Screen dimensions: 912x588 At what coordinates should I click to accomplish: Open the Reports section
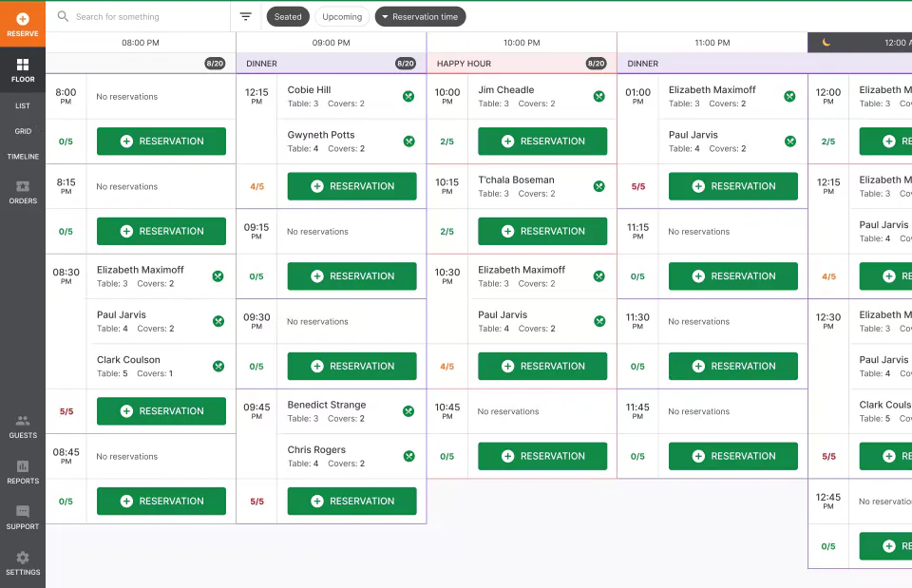pos(23,472)
